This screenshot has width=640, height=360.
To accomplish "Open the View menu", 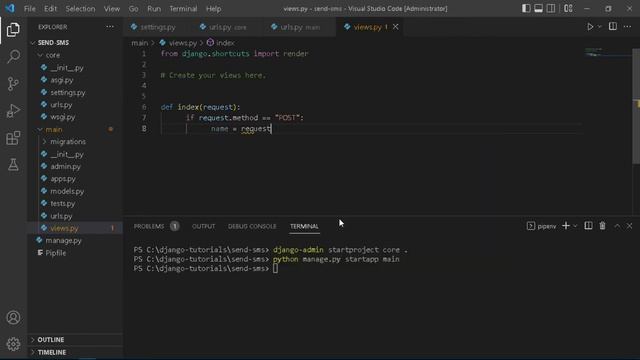I will pyautogui.click(x=111, y=9).
